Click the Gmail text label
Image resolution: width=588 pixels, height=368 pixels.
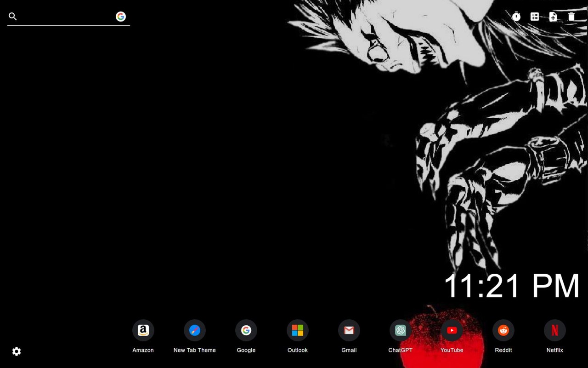(x=349, y=350)
